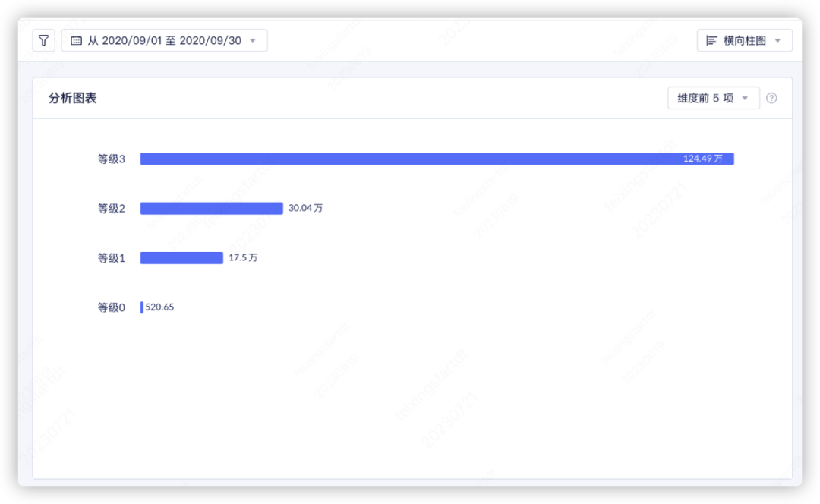
Task: Click the filter funnel icon
Action: 43,40
